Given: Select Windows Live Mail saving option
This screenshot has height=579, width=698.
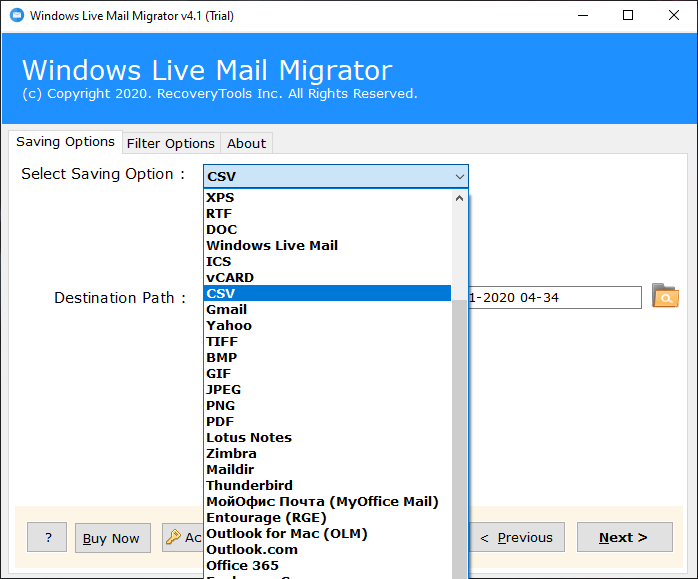Looking at the screenshot, I should 327,246.
